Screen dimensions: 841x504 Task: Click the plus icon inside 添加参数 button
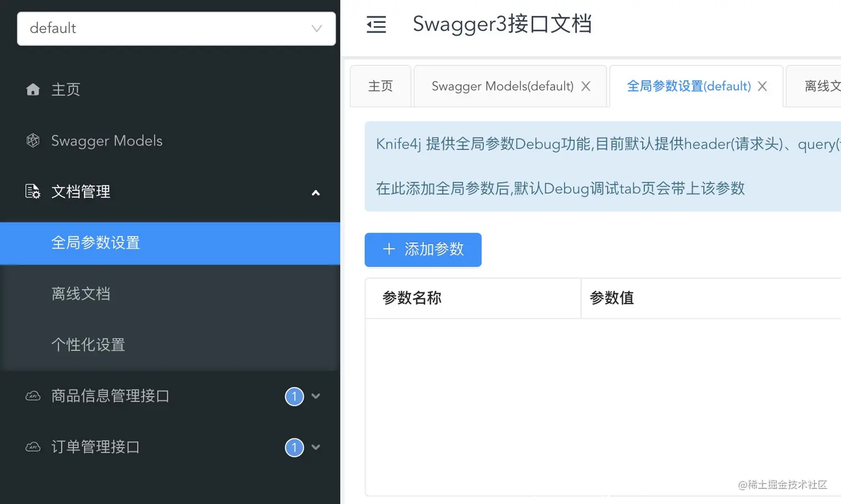(389, 250)
